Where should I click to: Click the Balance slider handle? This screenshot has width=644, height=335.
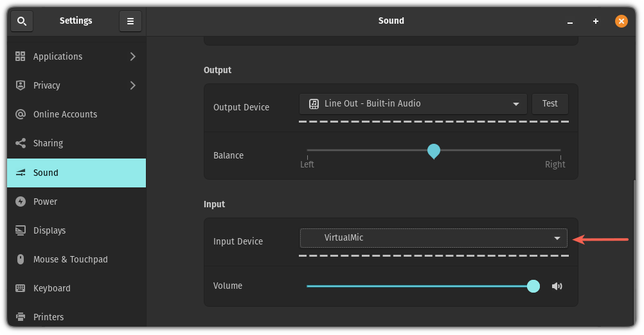pyautogui.click(x=434, y=151)
